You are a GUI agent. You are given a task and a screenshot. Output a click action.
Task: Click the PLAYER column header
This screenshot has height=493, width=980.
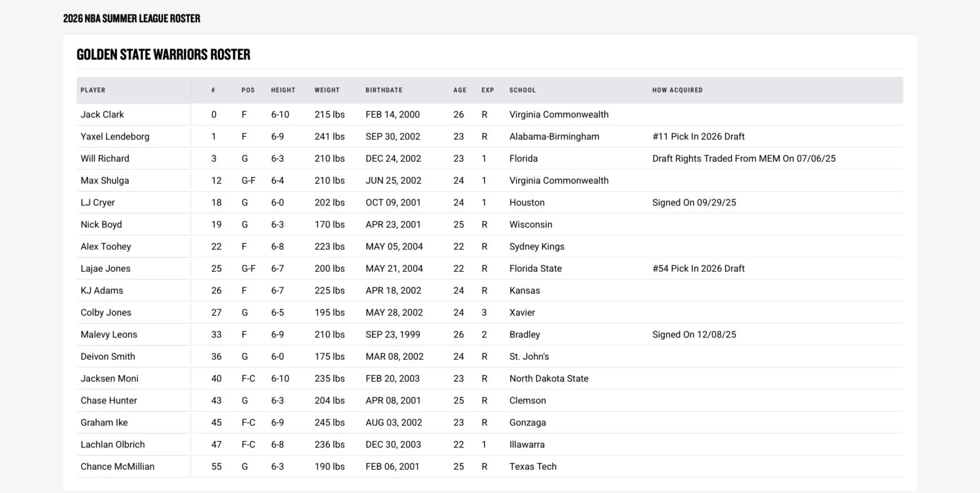coord(93,90)
